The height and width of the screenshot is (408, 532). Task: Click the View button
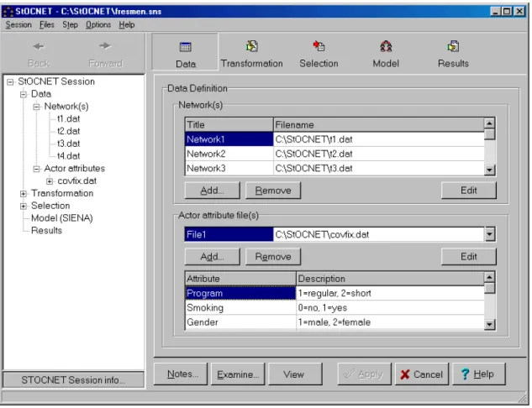pyautogui.click(x=295, y=374)
